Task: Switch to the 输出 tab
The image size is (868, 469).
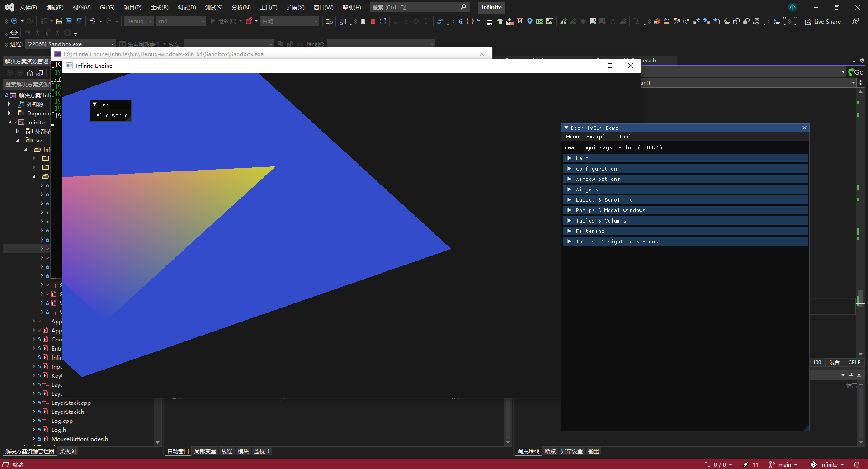Action: 593,451
